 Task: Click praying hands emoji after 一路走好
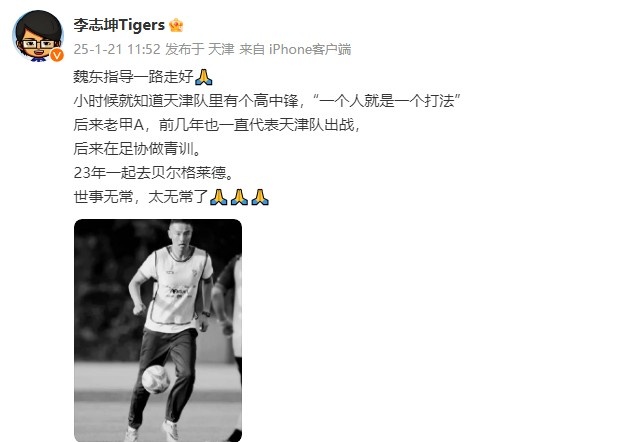[204, 77]
